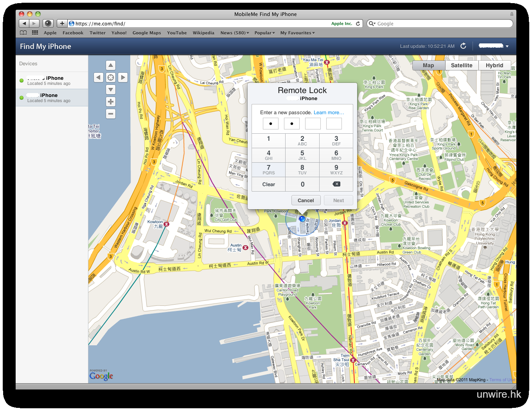Image resolution: width=532 pixels, height=411 pixels.
Task: Expand the My Favourites bookmarks menu
Action: (x=297, y=33)
